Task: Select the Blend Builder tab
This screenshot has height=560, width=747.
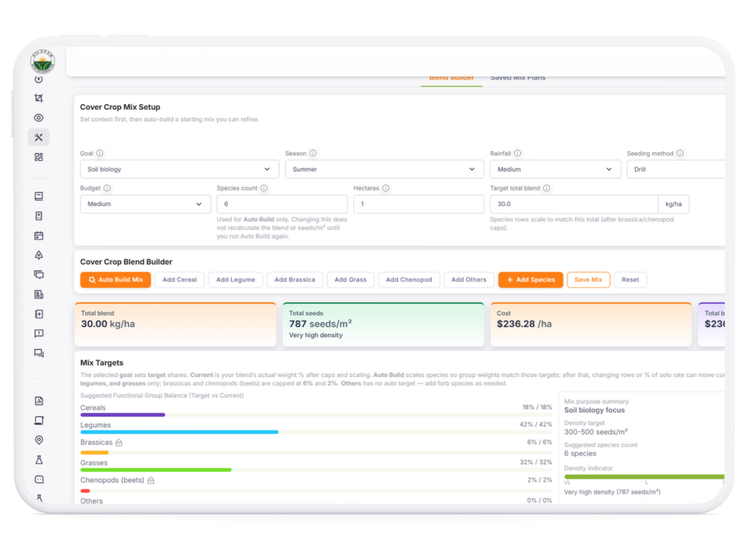Action: [451, 78]
